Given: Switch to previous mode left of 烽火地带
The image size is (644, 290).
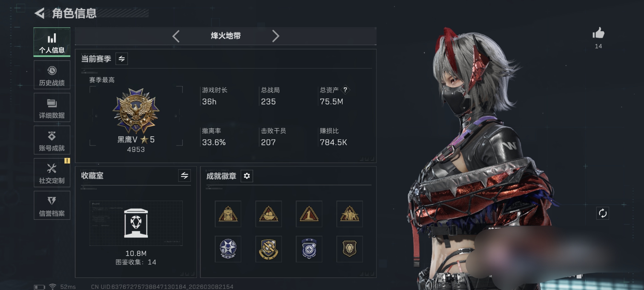Looking at the screenshot, I should coord(176,36).
